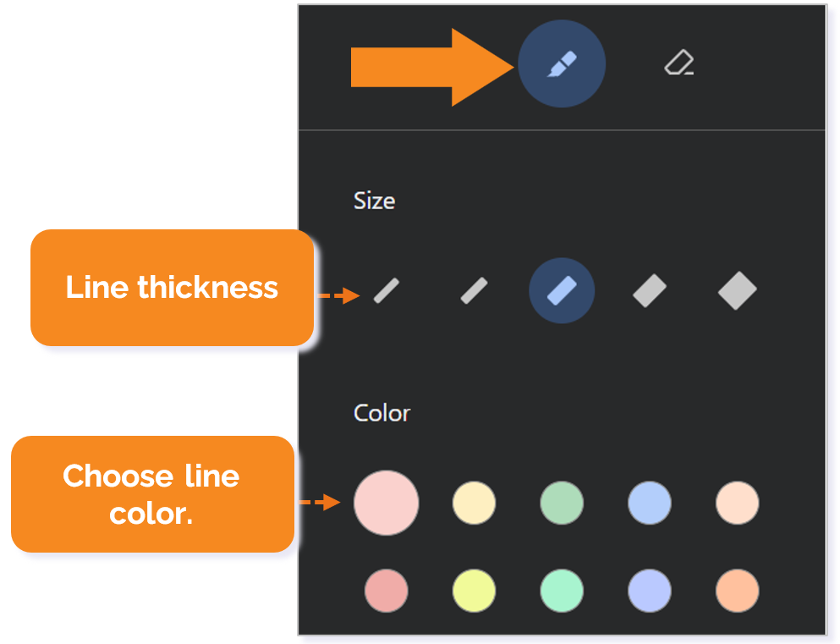Choose the second thinnest line size

point(475,291)
